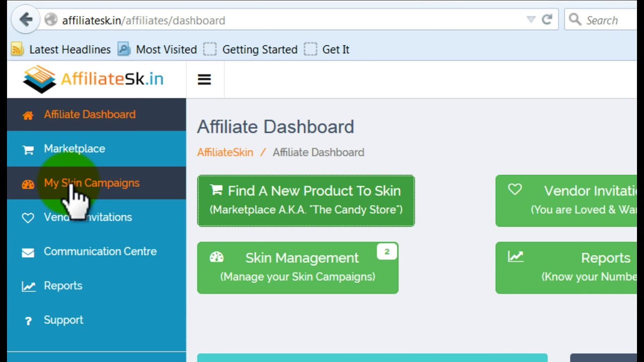Click the question mark icon beside Support
This screenshot has height=362, width=644.
(28, 321)
